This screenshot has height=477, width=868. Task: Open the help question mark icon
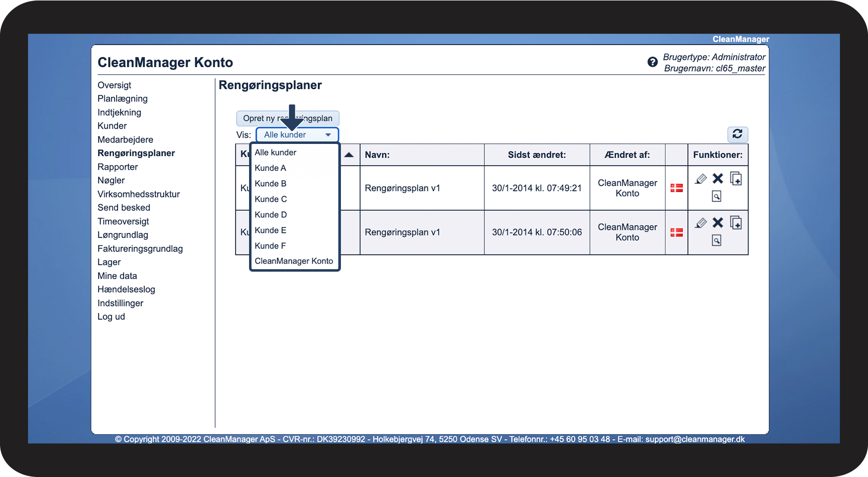coord(652,62)
